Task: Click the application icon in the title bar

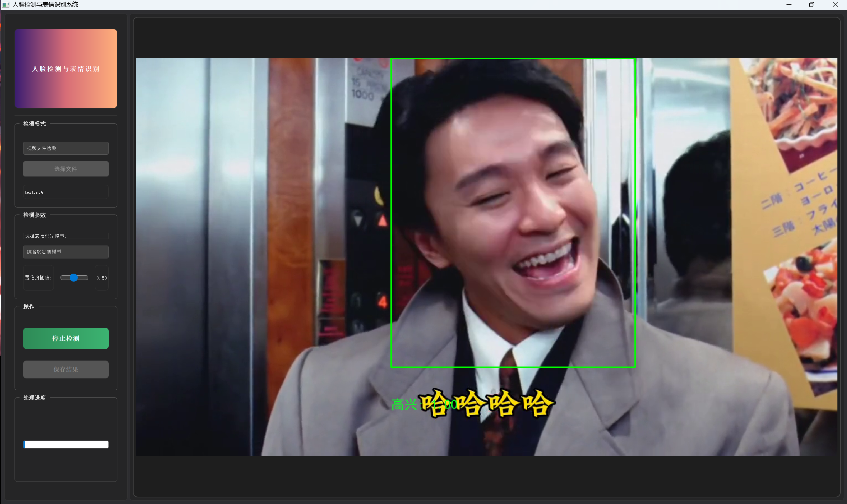Action: click(x=5, y=4)
